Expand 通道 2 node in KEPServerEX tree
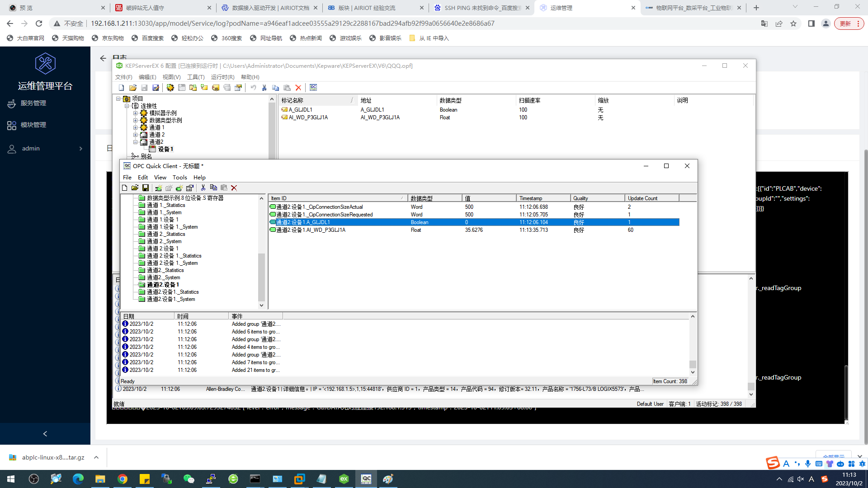 click(x=135, y=135)
